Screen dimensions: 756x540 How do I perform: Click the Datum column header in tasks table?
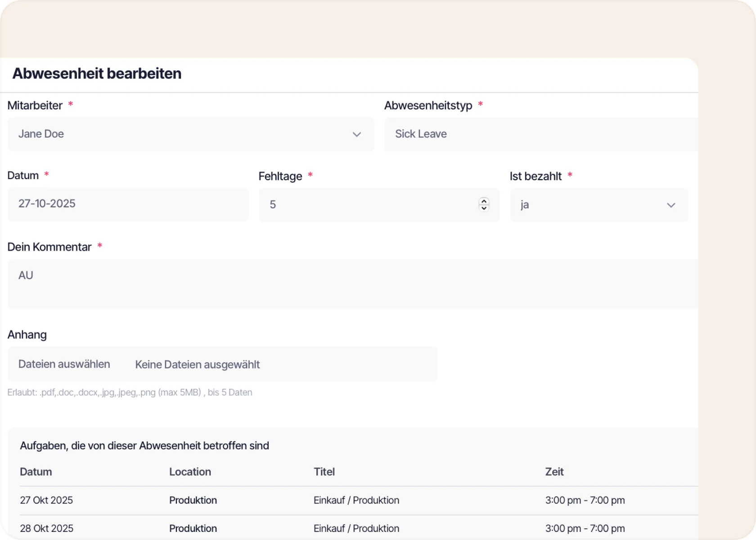coord(36,472)
